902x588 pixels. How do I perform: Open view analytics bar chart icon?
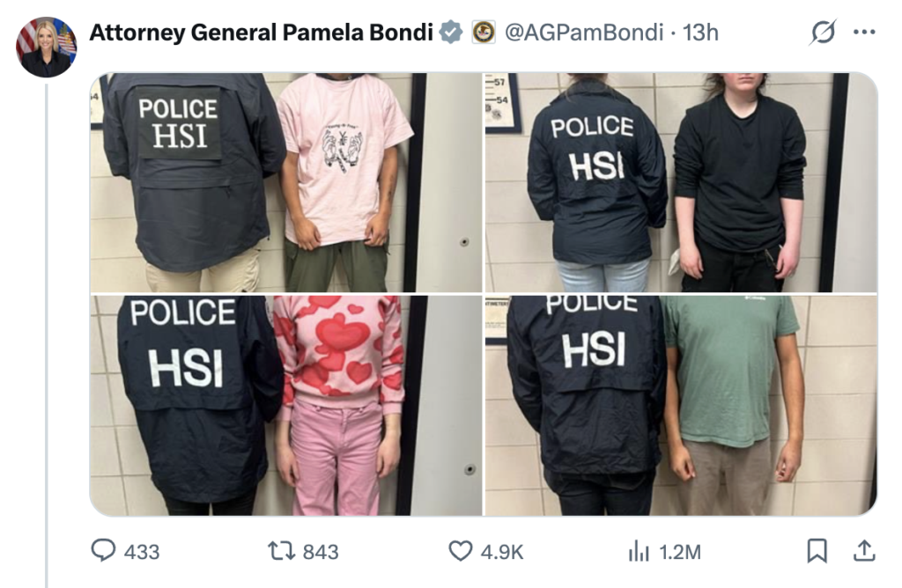point(639,551)
